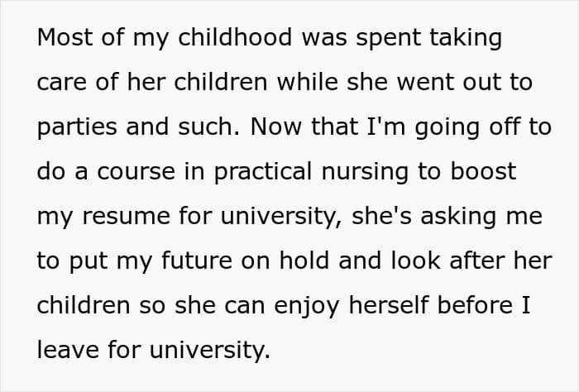The image size is (579, 392).
Task: Select the word "taking"
Action: point(466,39)
